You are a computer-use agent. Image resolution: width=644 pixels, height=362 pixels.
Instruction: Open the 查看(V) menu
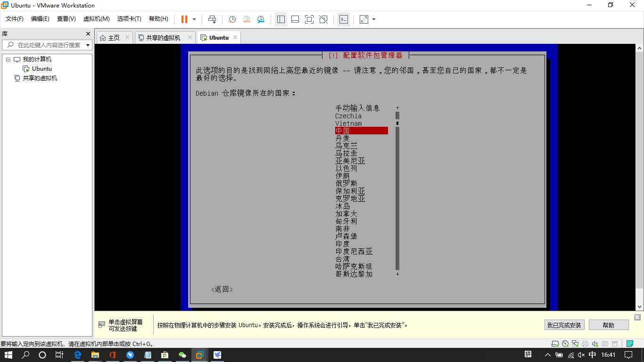(66, 19)
